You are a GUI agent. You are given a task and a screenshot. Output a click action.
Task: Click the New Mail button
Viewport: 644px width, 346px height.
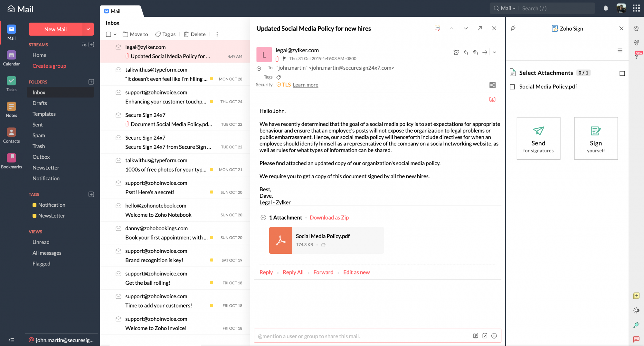56,29
